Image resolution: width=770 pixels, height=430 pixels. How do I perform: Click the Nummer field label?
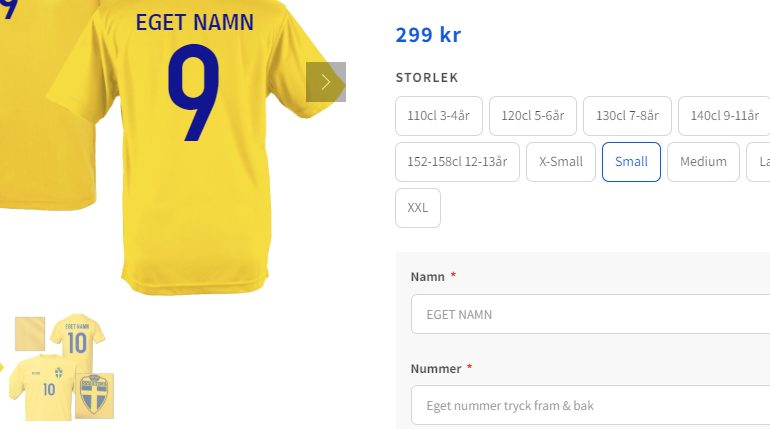click(436, 369)
